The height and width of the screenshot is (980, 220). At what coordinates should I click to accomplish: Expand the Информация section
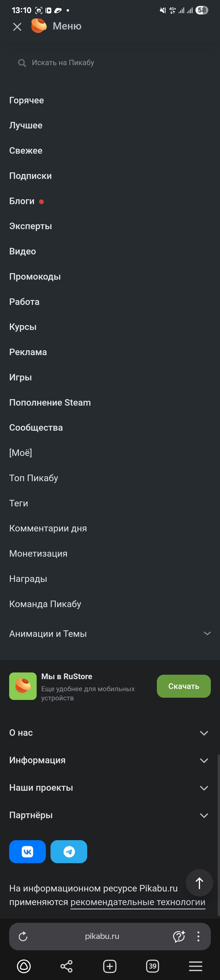[204, 760]
